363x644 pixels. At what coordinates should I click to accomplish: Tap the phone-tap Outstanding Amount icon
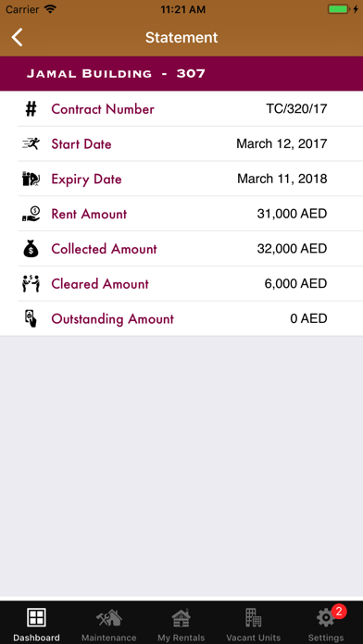pyautogui.click(x=31, y=318)
